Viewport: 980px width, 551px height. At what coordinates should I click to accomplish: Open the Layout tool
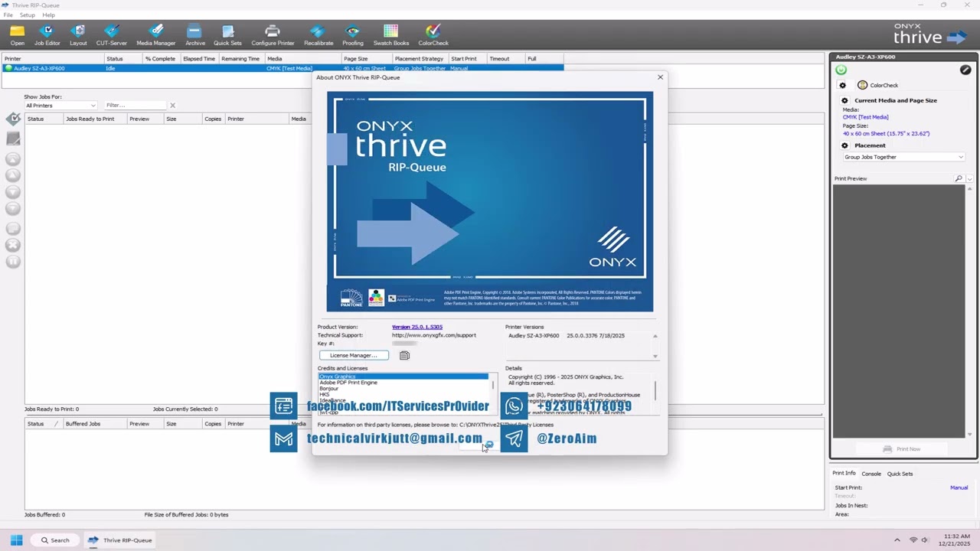(78, 35)
